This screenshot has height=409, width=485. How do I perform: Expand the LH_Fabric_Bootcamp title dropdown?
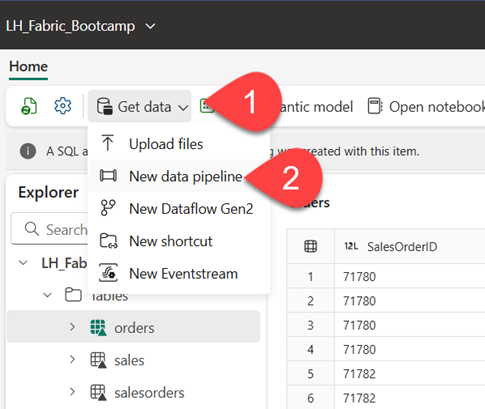point(150,26)
